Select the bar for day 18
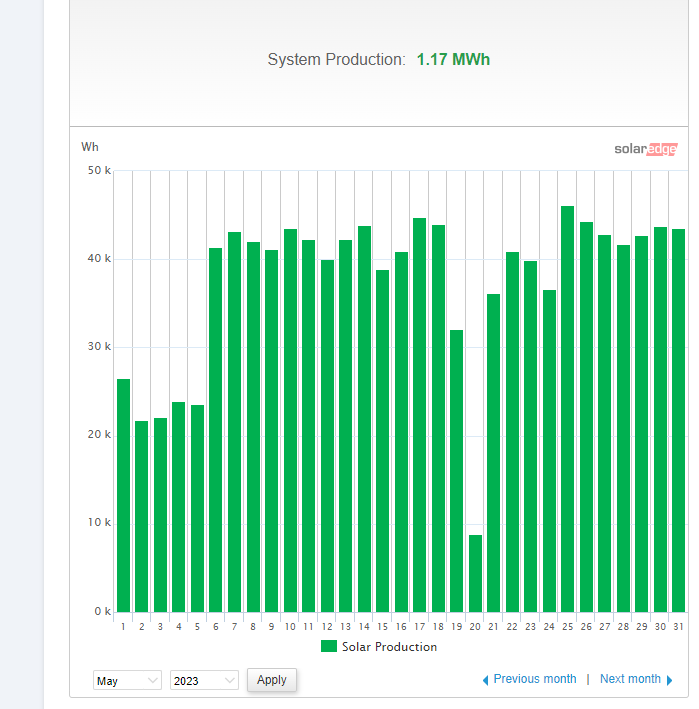The image size is (699, 709). tap(439, 419)
